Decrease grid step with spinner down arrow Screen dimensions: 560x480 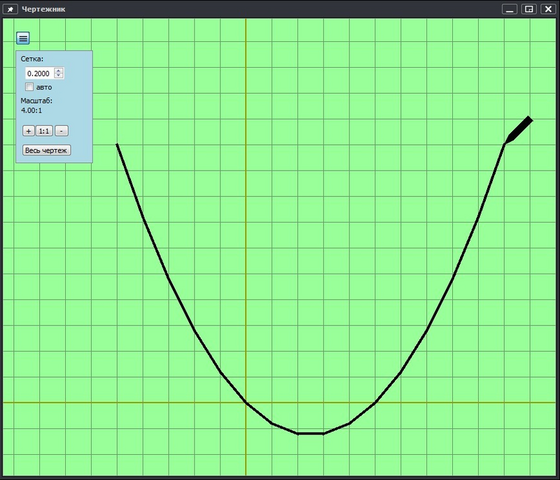59,75
